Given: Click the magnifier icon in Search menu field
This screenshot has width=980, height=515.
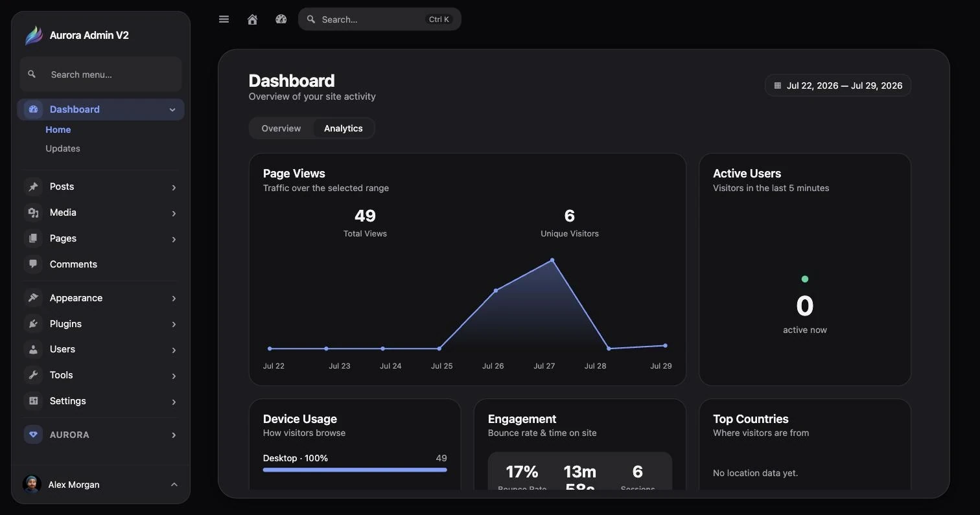Looking at the screenshot, I should (x=32, y=74).
